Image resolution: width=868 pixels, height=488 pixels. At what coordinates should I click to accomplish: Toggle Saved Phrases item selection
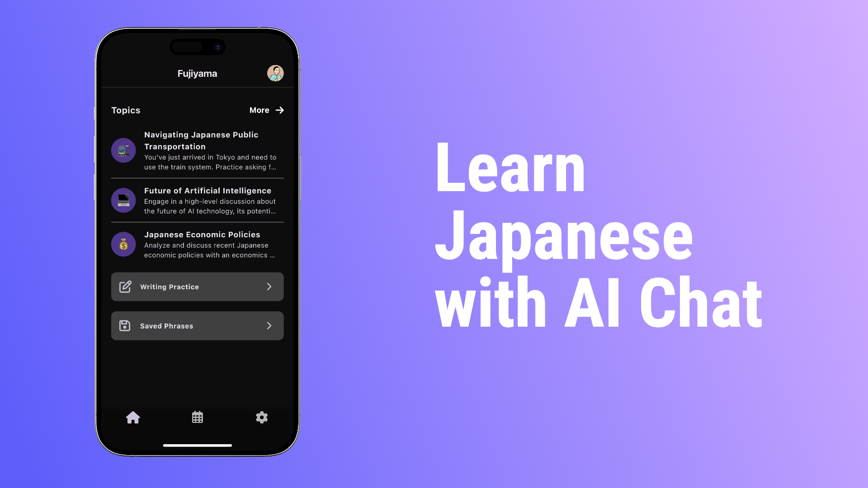197,325
